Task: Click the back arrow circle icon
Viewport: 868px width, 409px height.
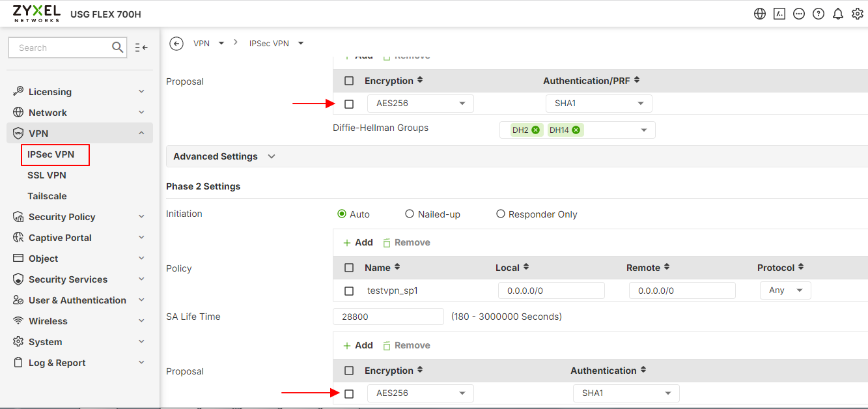Action: pyautogui.click(x=176, y=44)
